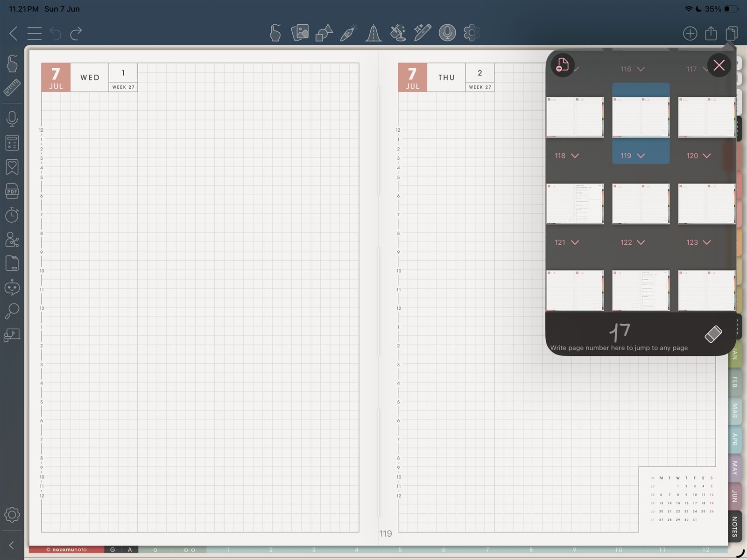Viewport: 747px width, 560px height.
Task: Open the PDF tool in sidebar
Action: click(12, 191)
